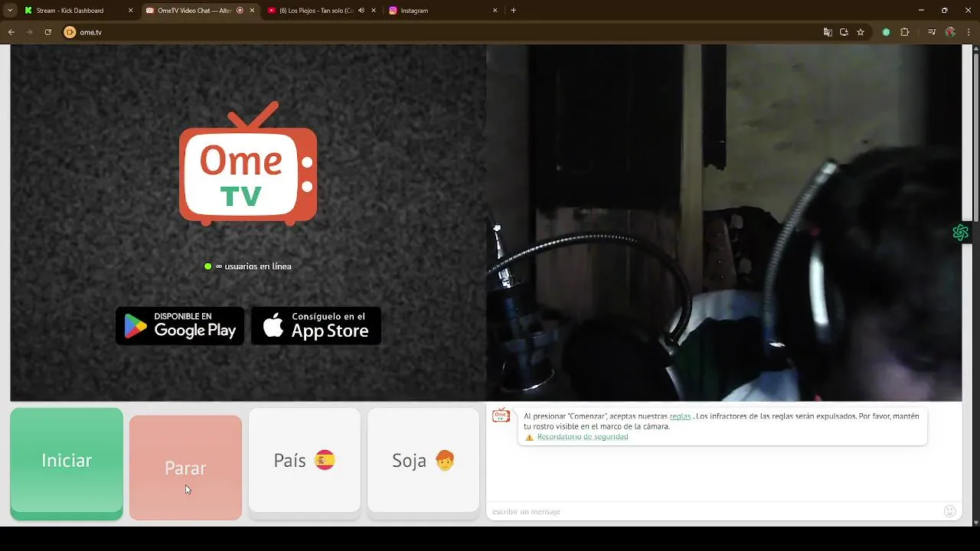Open the media controls icon
Screen dimensions: 980x551
click(931, 32)
